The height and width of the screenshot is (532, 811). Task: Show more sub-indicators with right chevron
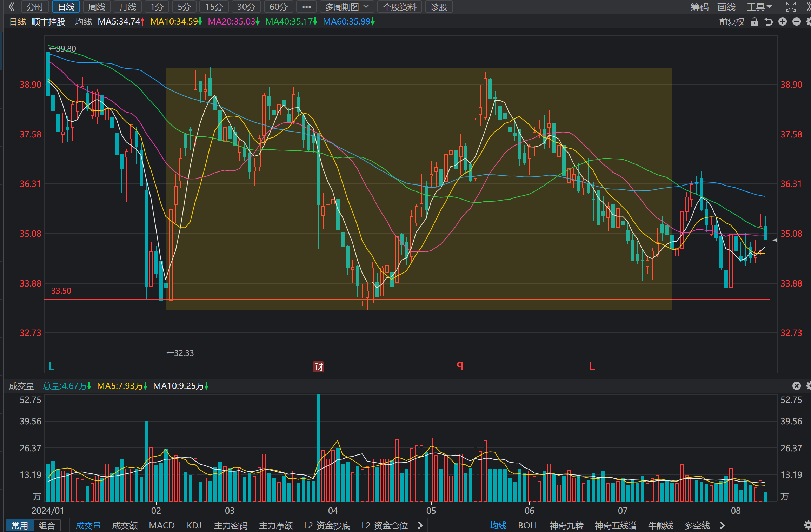(420, 525)
